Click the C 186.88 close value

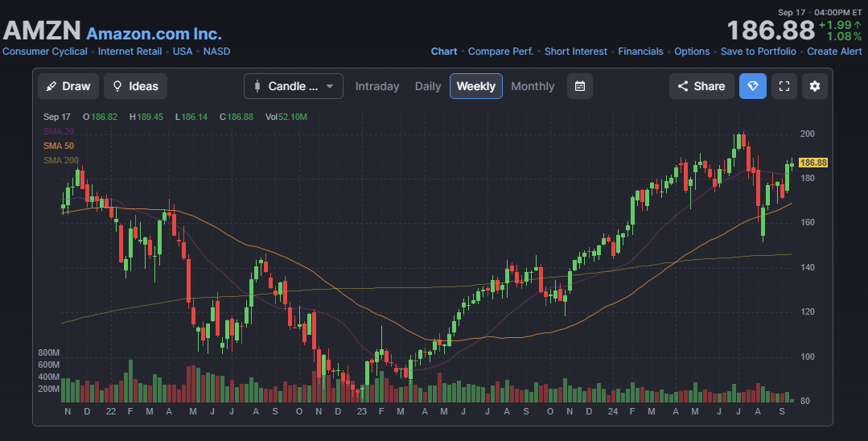237,117
